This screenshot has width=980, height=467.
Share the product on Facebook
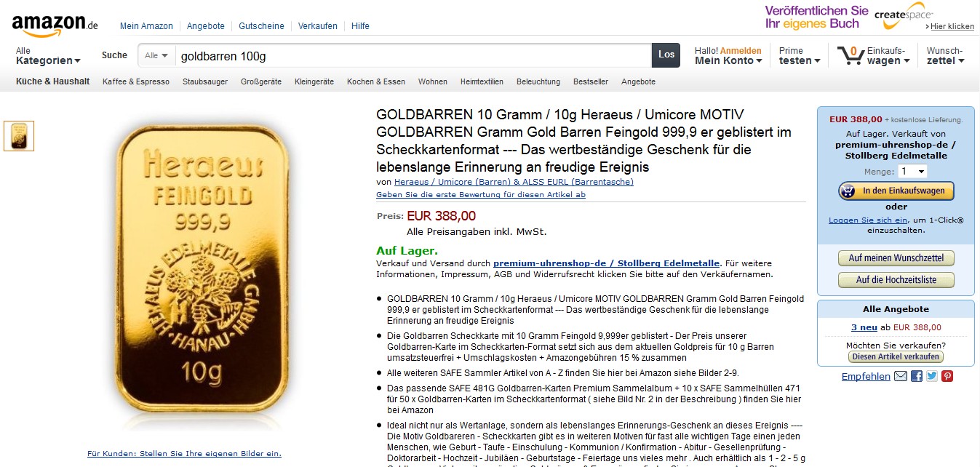pyautogui.click(x=917, y=376)
